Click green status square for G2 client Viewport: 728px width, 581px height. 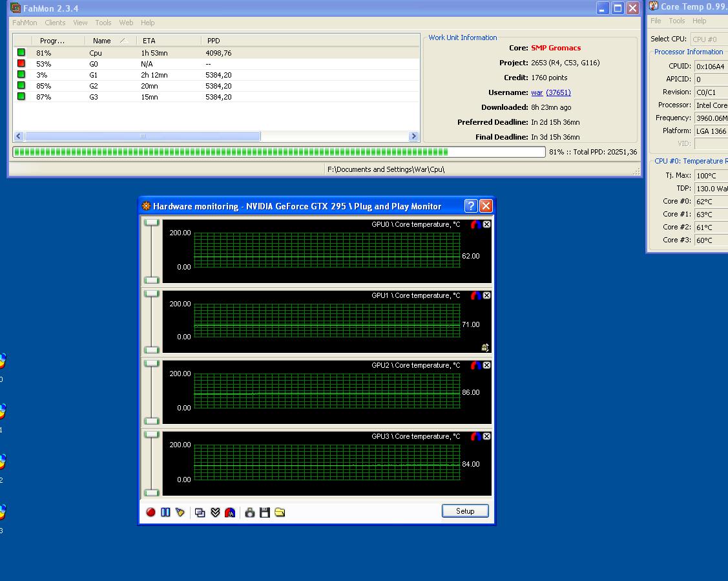pyautogui.click(x=21, y=85)
